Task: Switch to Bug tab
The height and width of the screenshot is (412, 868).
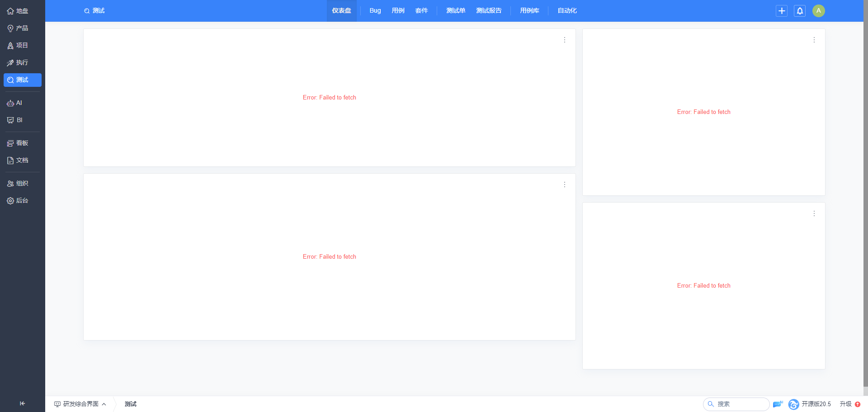Action: (x=375, y=11)
